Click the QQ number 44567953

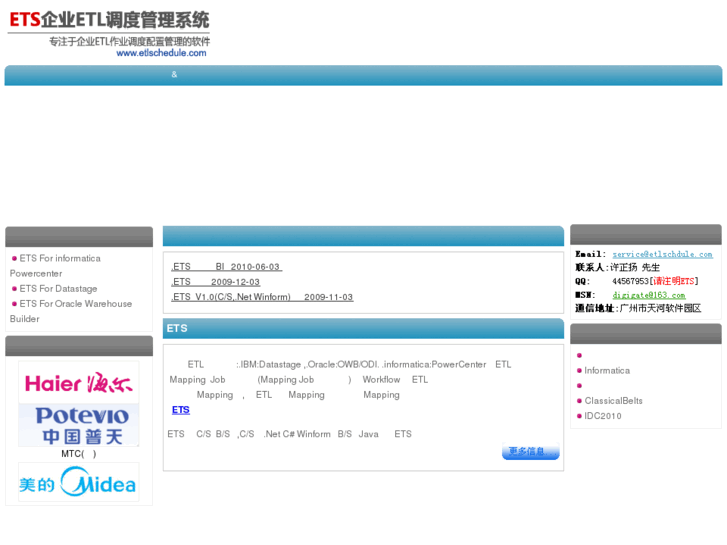(x=630, y=281)
